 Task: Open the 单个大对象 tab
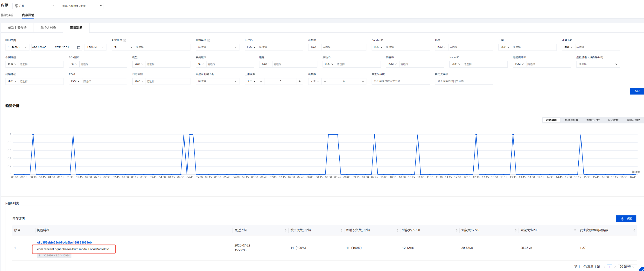tap(48, 28)
